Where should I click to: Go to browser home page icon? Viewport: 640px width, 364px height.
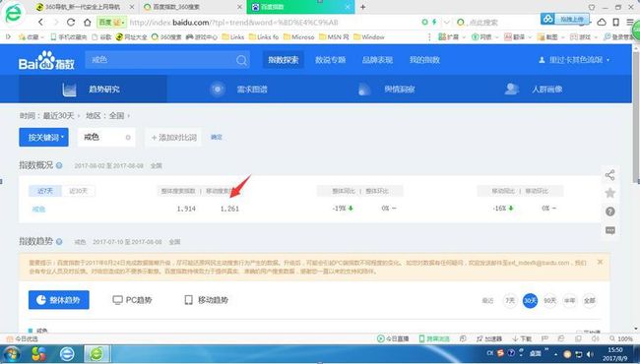point(87,23)
